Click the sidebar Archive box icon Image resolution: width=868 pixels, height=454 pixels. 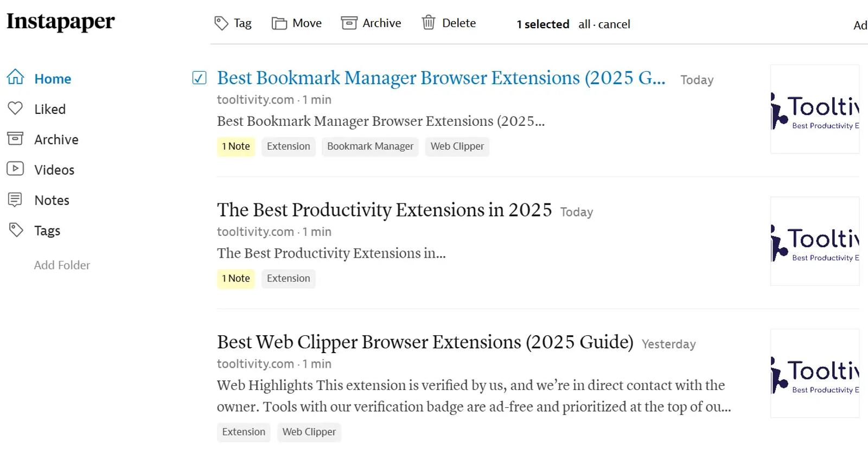click(x=15, y=138)
